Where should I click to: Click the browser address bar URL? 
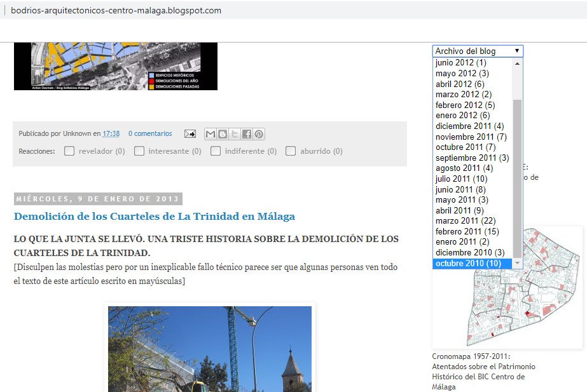pos(116,10)
